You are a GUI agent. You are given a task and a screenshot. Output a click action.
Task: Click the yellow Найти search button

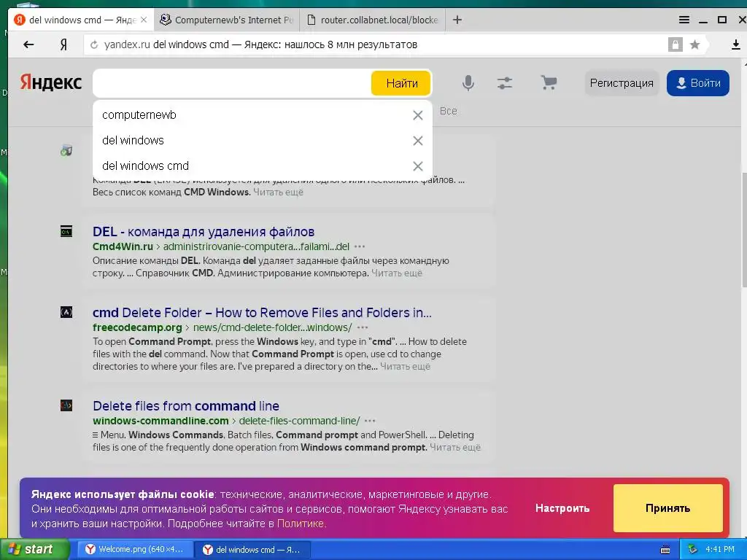pos(401,83)
